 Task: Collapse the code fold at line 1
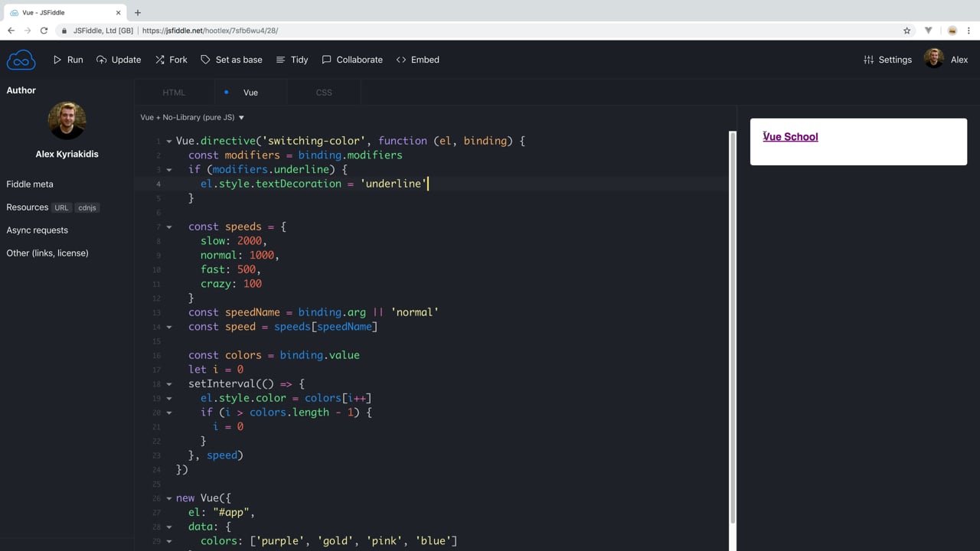coord(169,142)
